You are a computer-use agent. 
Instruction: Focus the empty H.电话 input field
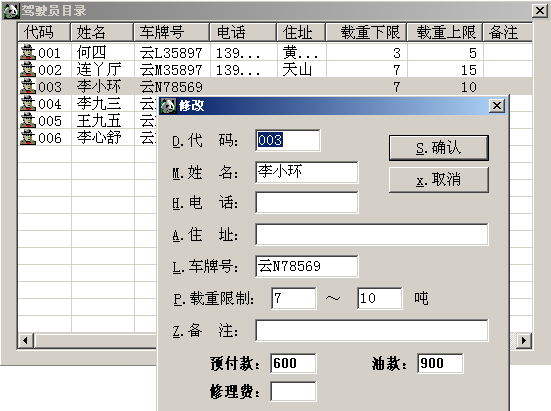[x=307, y=202]
